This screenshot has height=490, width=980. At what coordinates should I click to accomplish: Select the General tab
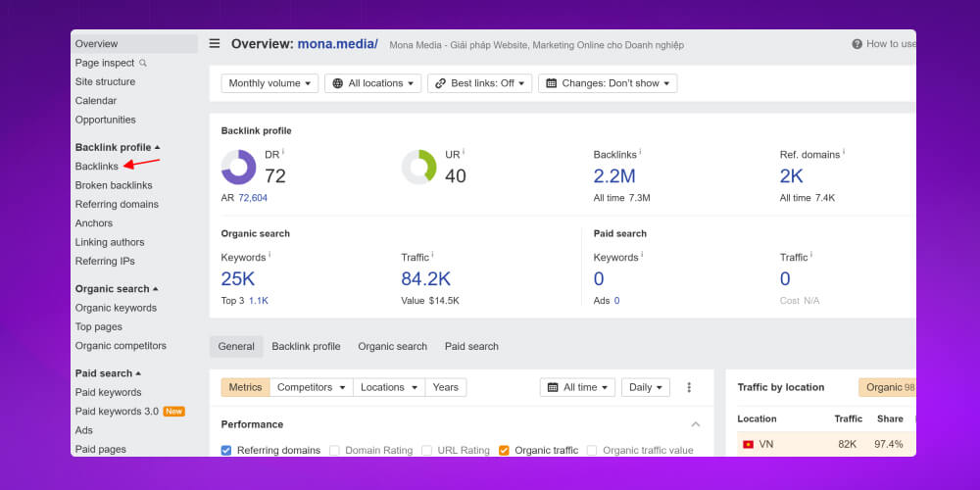(236, 346)
